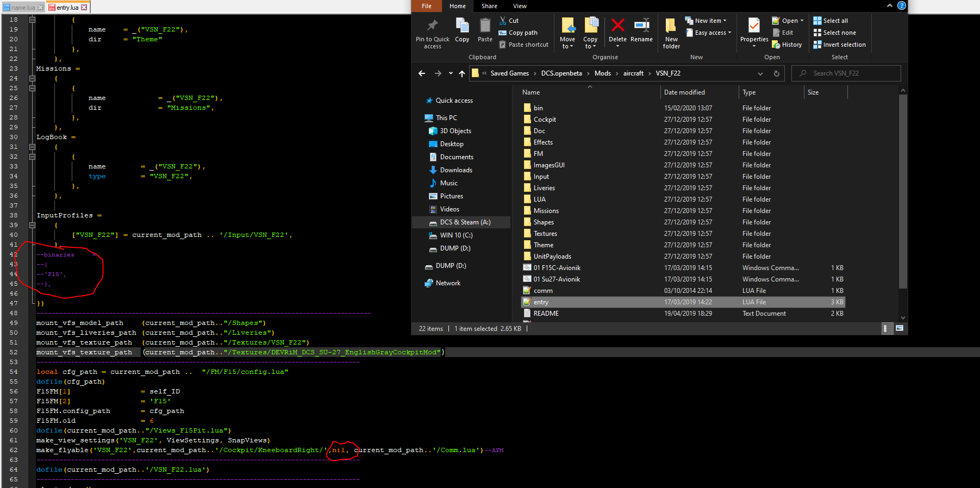Collapse code fold marker at line 39

tap(32, 225)
